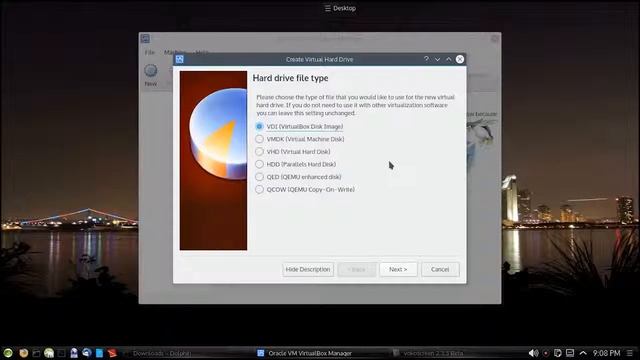Click the display/screen tray icon
The width and height of the screenshot is (640, 360).
point(570,353)
